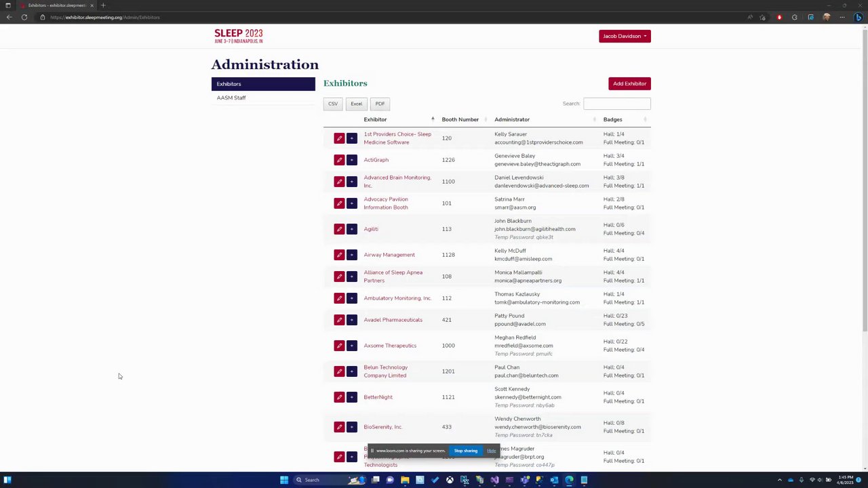The height and width of the screenshot is (488, 868).
Task: Edit Ambulatory Monitoring, Inc. pencil icon
Action: click(x=339, y=298)
